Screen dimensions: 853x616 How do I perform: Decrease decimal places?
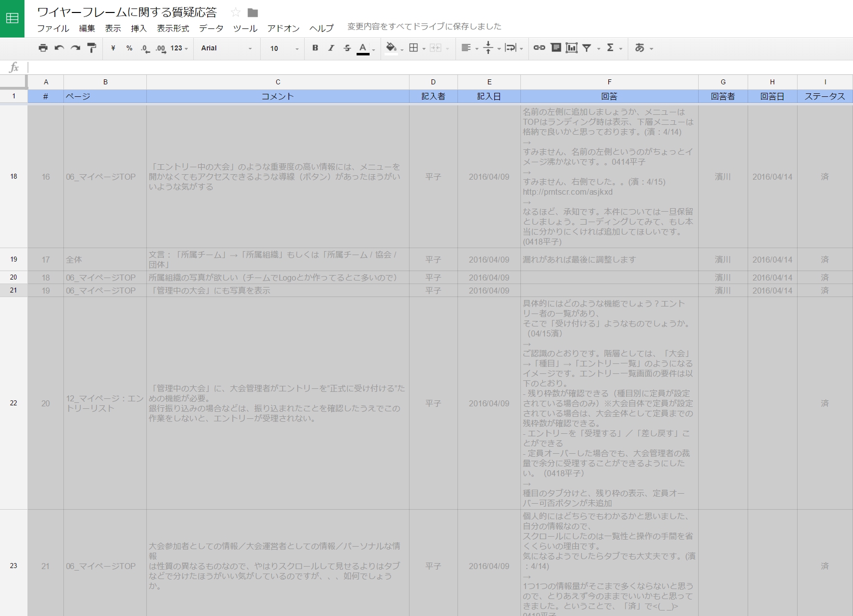point(145,48)
